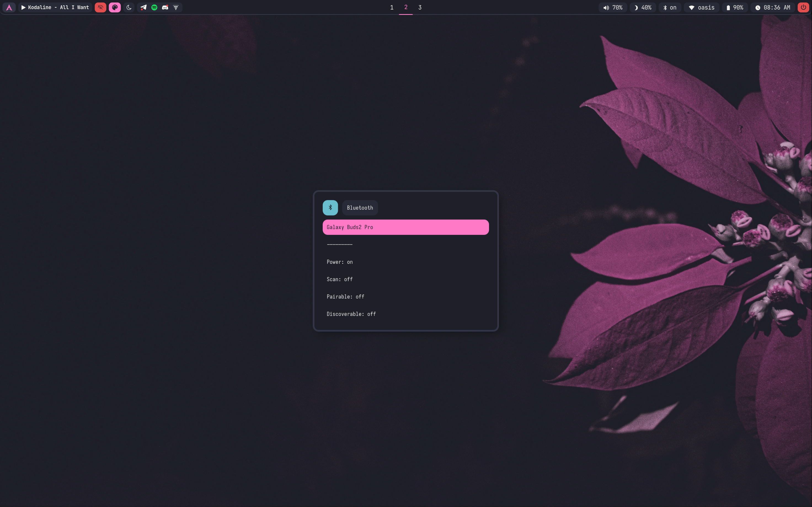
Task: Switch to workspace 3
Action: pyautogui.click(x=420, y=7)
